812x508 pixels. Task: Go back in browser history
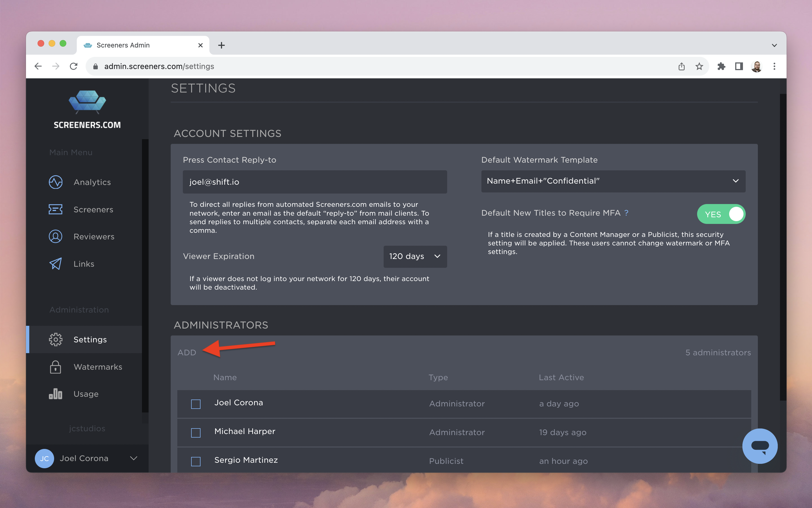pyautogui.click(x=38, y=66)
